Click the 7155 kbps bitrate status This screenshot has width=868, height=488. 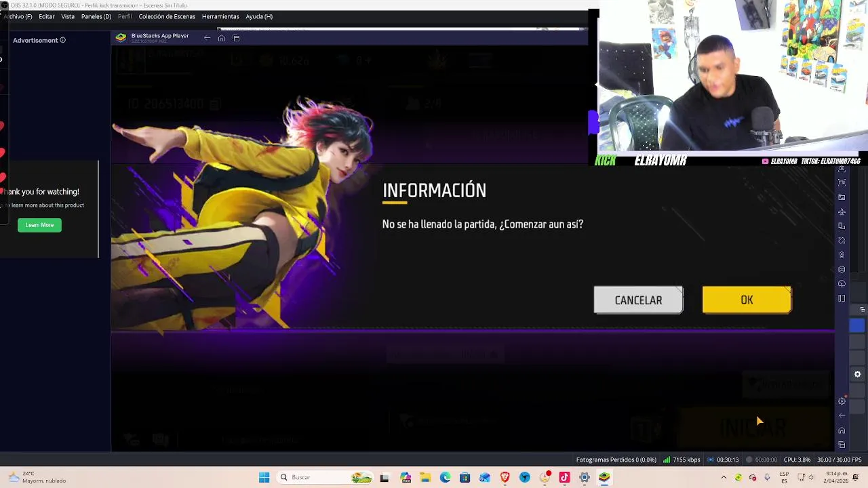(682, 460)
